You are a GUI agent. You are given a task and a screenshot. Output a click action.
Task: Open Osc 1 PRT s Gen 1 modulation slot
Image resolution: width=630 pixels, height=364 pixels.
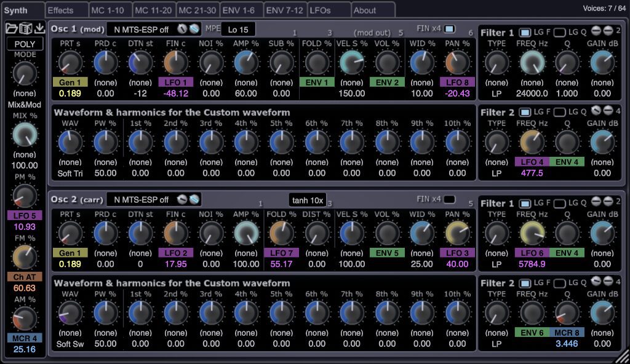[70, 82]
